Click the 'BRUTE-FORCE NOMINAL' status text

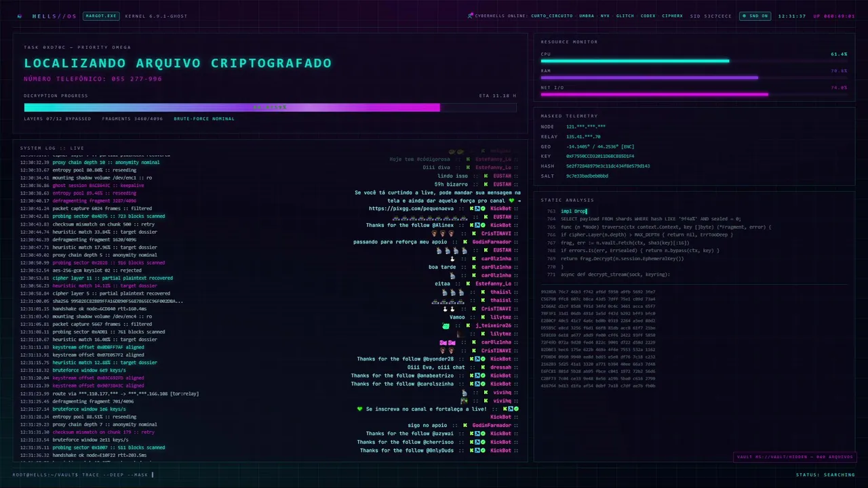click(204, 119)
